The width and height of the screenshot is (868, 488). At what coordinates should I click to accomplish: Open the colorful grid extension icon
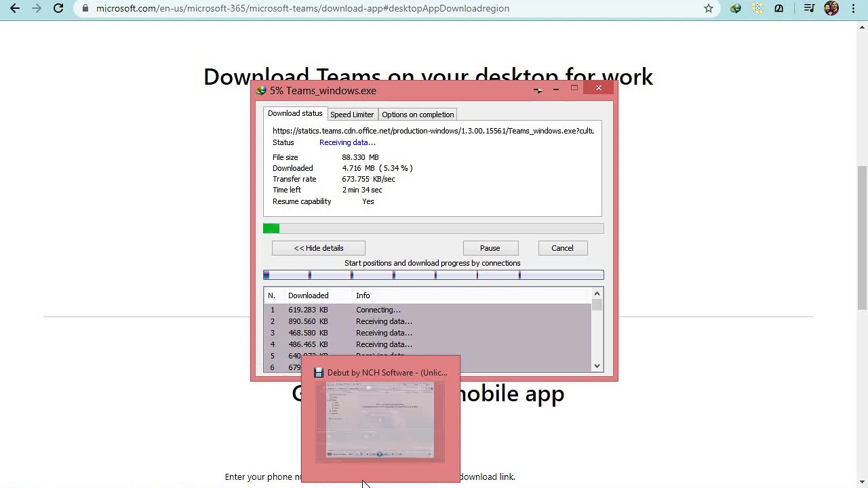click(x=757, y=8)
